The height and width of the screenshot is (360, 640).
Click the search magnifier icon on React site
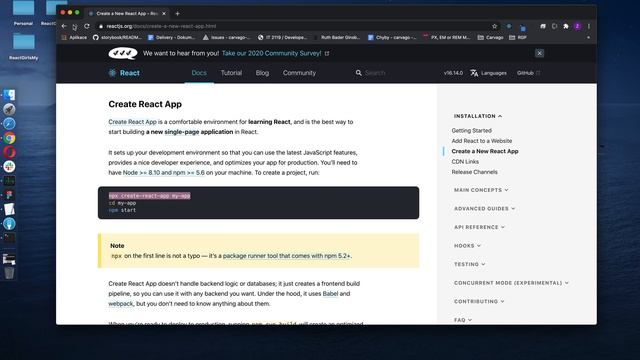pos(358,73)
